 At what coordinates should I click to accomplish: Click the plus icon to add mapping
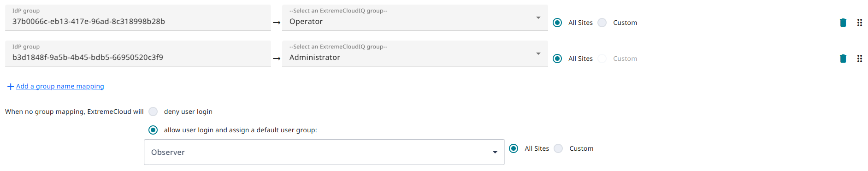pyautogui.click(x=10, y=87)
